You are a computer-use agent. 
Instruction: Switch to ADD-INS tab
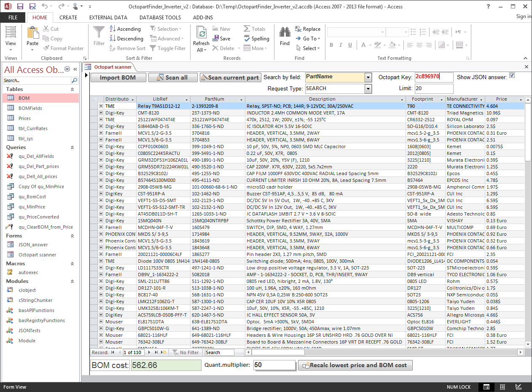203,18
